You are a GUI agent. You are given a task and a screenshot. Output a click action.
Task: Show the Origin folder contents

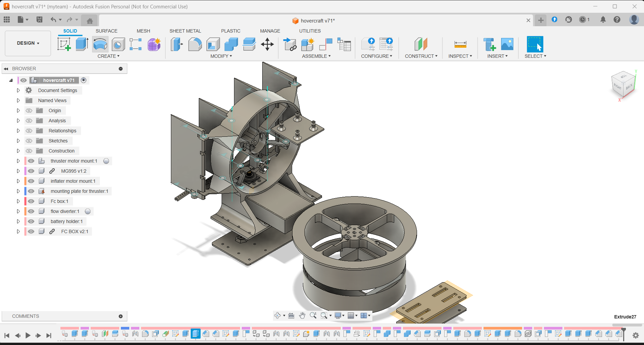point(18,110)
